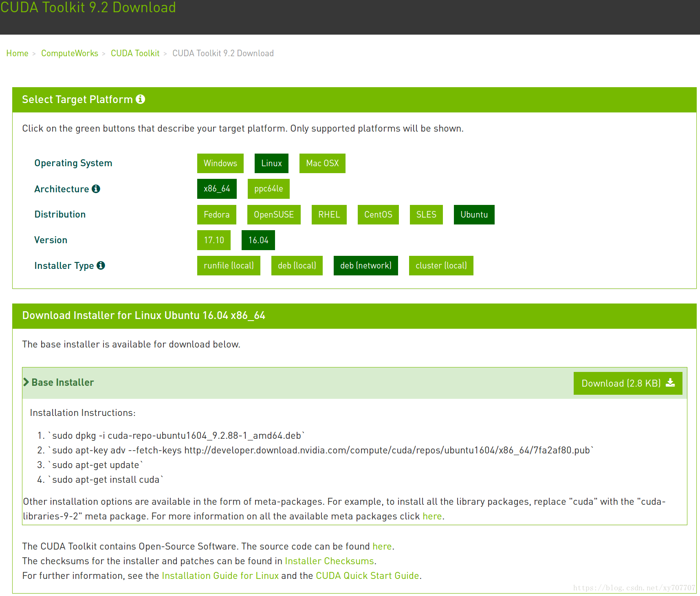Choose the x86_64 architecture
700x596 pixels.
pos(217,189)
